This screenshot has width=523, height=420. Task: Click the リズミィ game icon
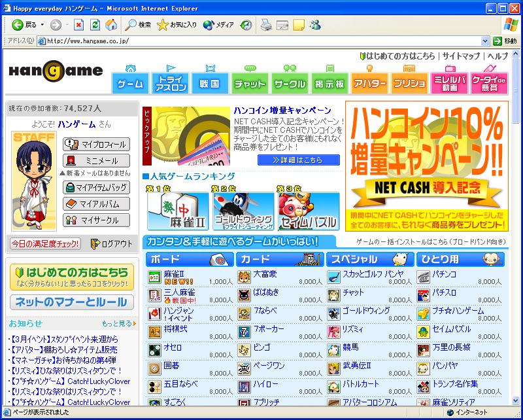point(333,332)
